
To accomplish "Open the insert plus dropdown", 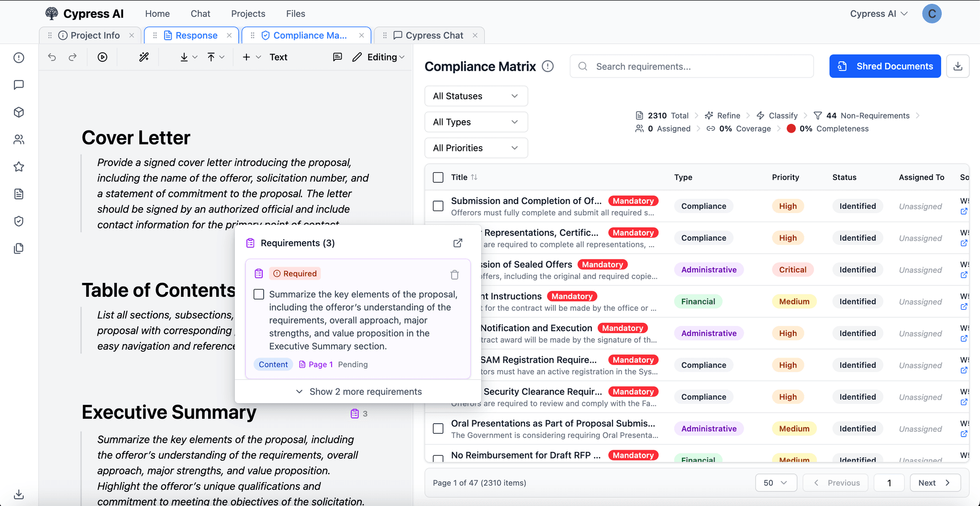I will [x=251, y=57].
